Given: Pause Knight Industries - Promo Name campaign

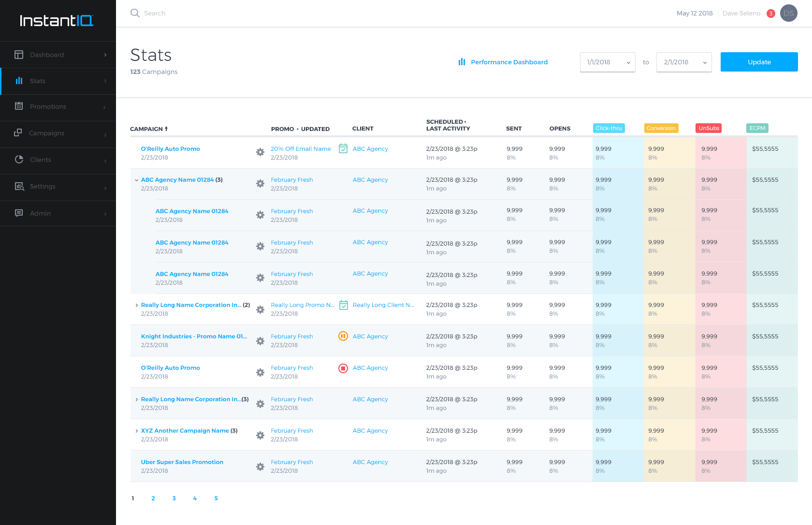Looking at the screenshot, I should click(x=343, y=336).
